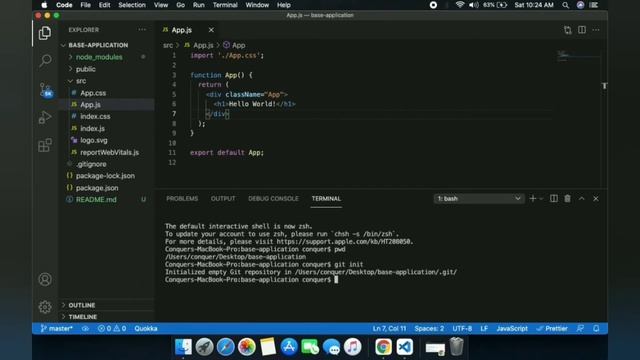Open the Extensions view
This screenshot has height=360, width=640.
[45, 145]
